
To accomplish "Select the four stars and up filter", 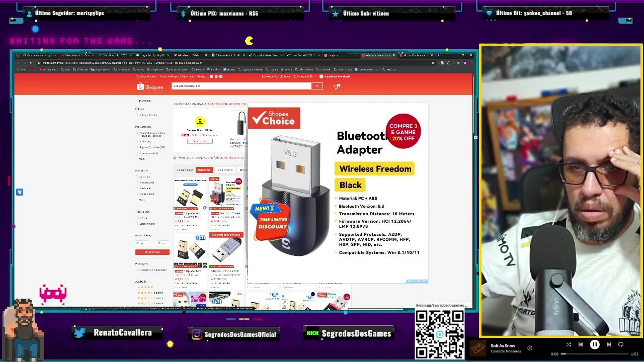I will [x=150, y=293].
